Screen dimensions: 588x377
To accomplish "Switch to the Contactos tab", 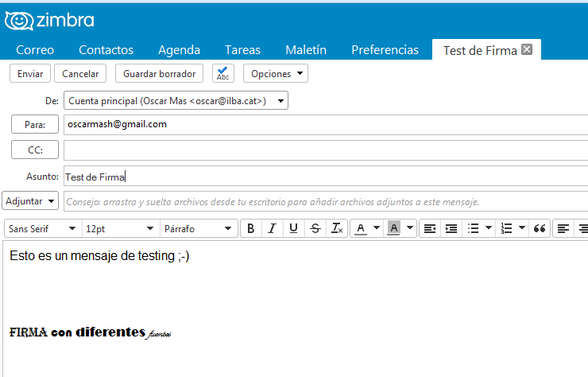I will (106, 49).
